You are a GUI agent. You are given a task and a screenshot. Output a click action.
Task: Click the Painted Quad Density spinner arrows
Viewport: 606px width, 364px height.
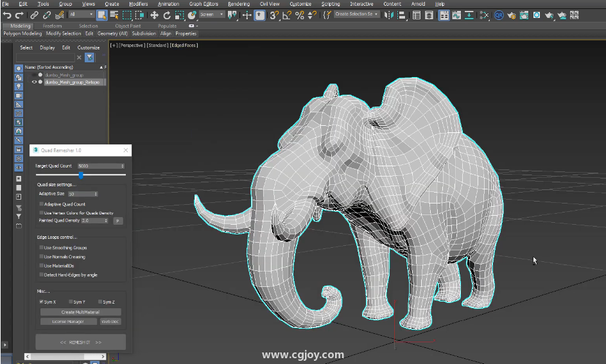(106, 221)
